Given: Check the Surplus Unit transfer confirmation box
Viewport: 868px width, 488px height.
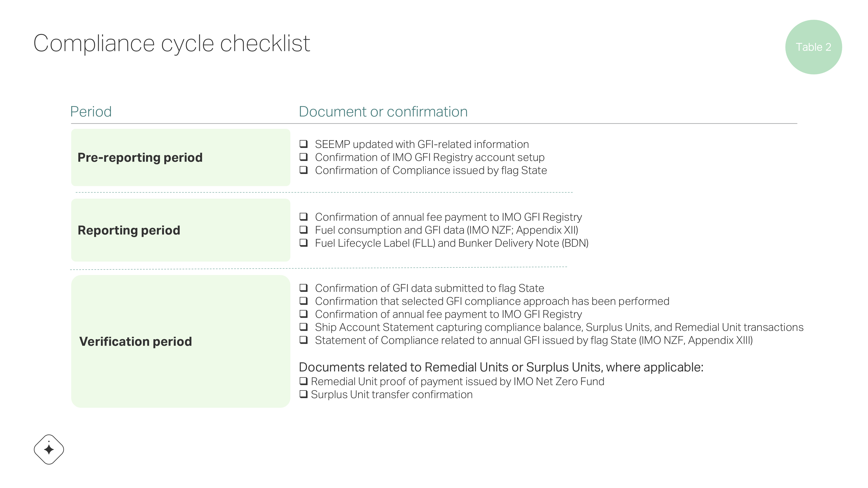Looking at the screenshot, I should pos(303,394).
